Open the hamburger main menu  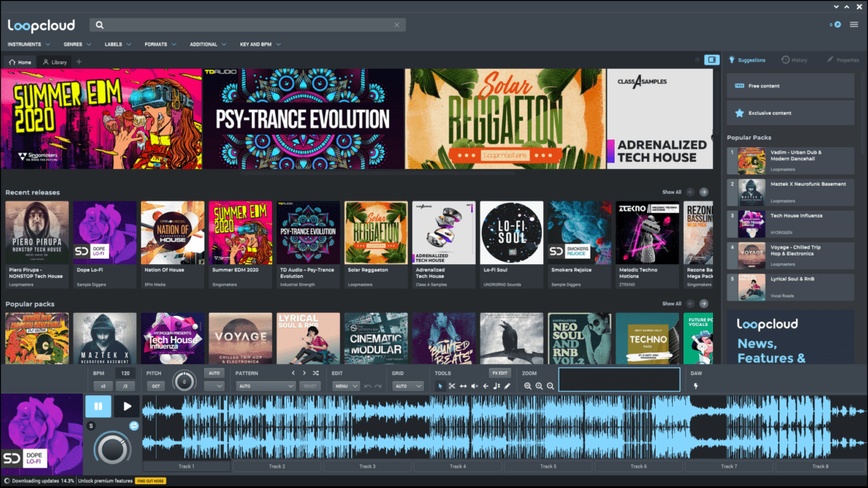click(854, 24)
